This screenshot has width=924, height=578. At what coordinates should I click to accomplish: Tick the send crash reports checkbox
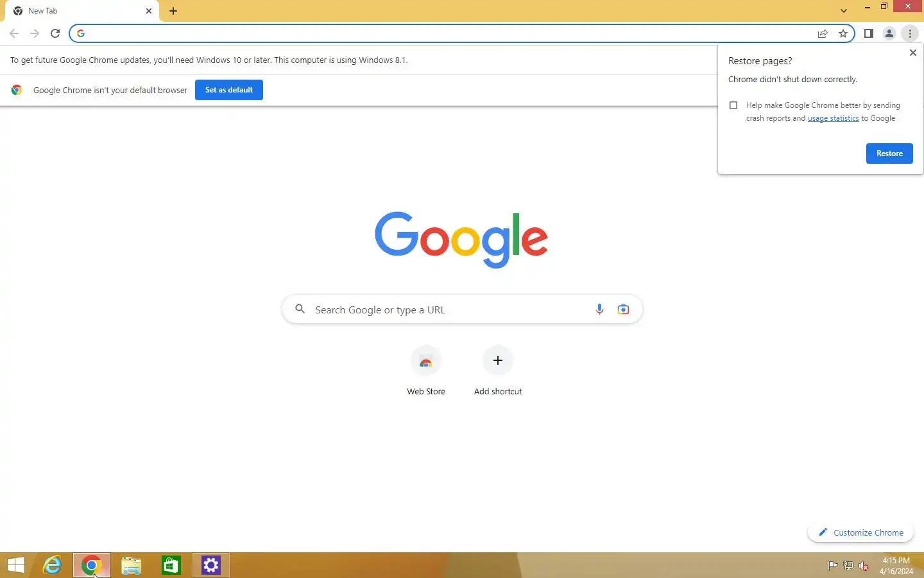pyautogui.click(x=733, y=105)
